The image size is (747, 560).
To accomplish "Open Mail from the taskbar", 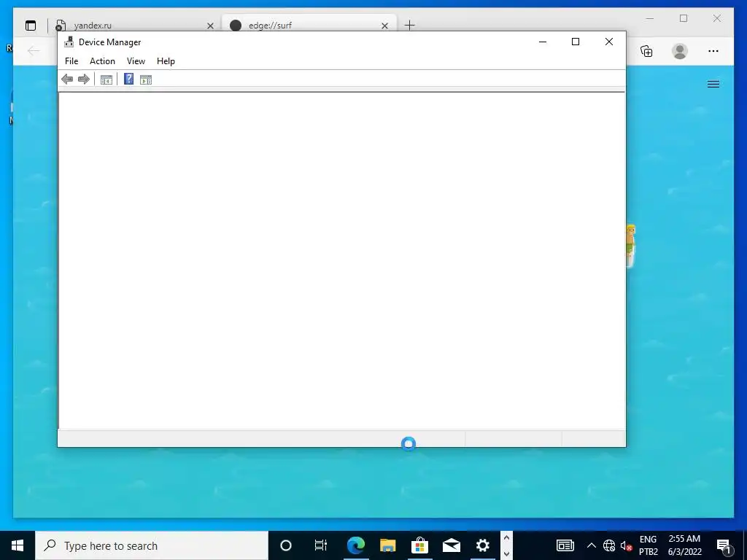I will pos(451,545).
